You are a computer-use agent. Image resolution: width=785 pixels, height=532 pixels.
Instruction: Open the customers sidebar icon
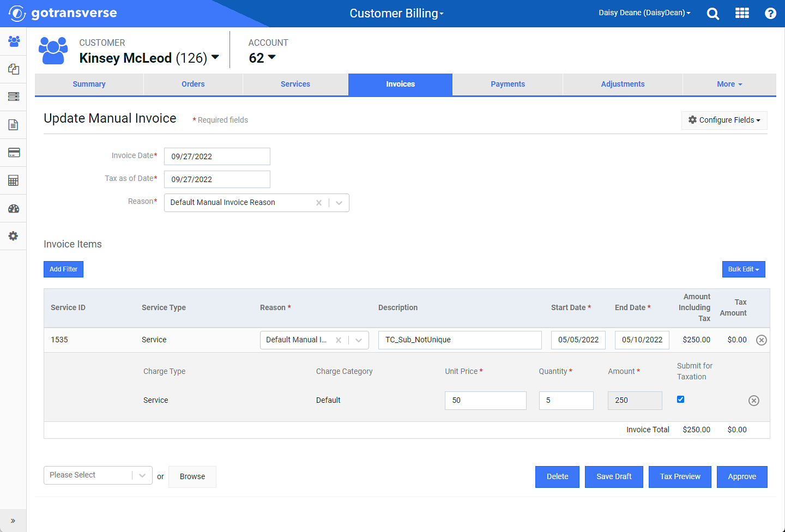pyautogui.click(x=14, y=41)
